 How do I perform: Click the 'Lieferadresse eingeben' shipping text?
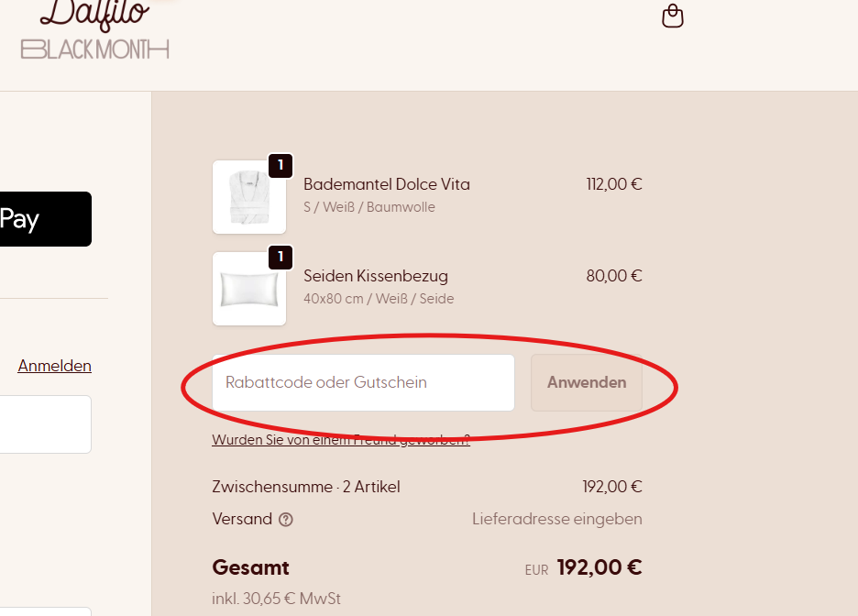tap(556, 519)
